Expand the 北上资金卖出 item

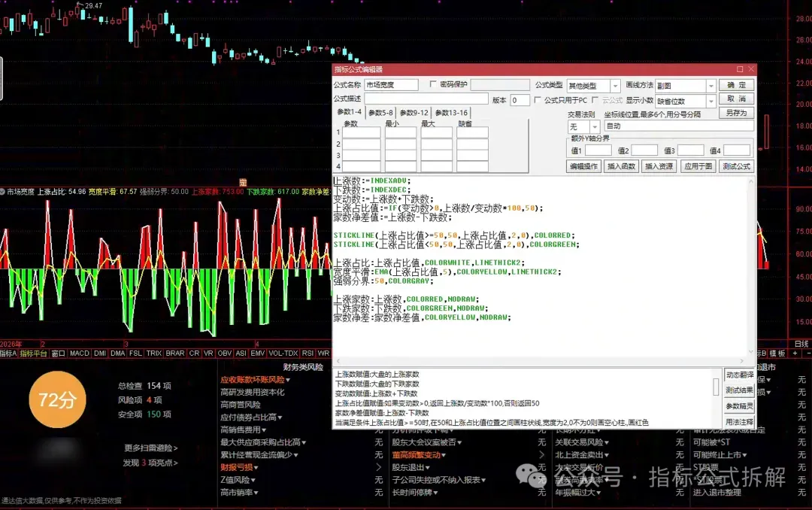point(582,455)
